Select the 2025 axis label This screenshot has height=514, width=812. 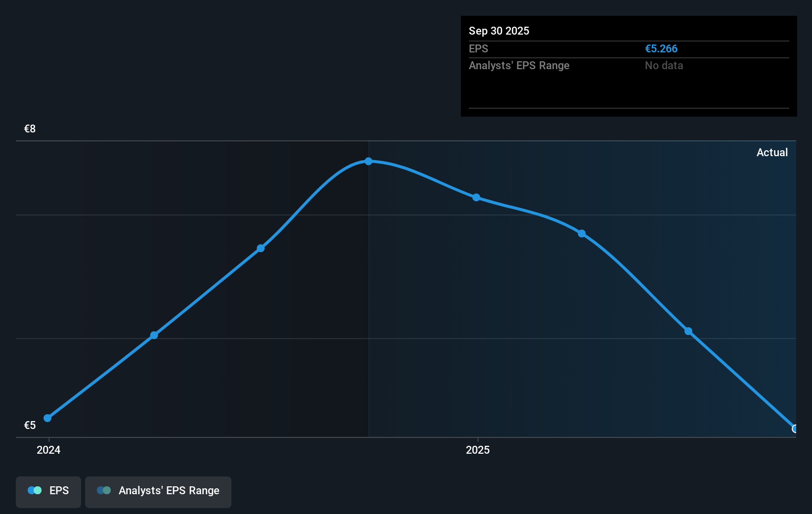(x=477, y=450)
